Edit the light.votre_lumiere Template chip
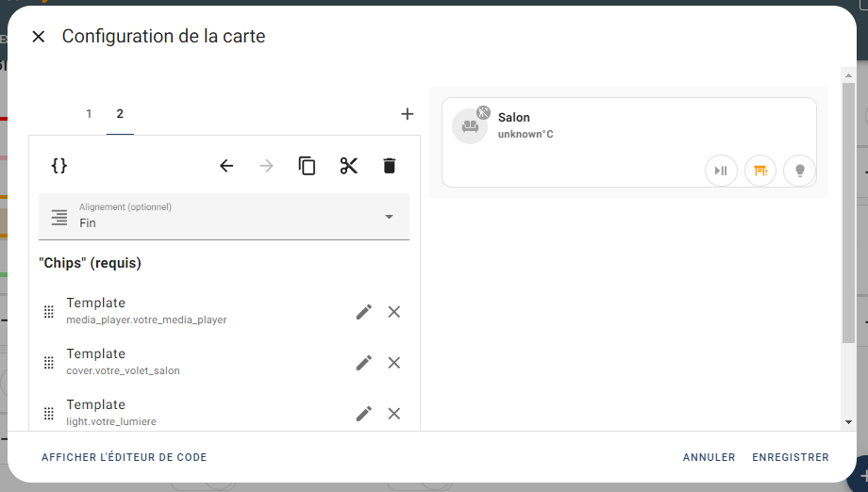Image resolution: width=868 pixels, height=492 pixels. coord(363,414)
